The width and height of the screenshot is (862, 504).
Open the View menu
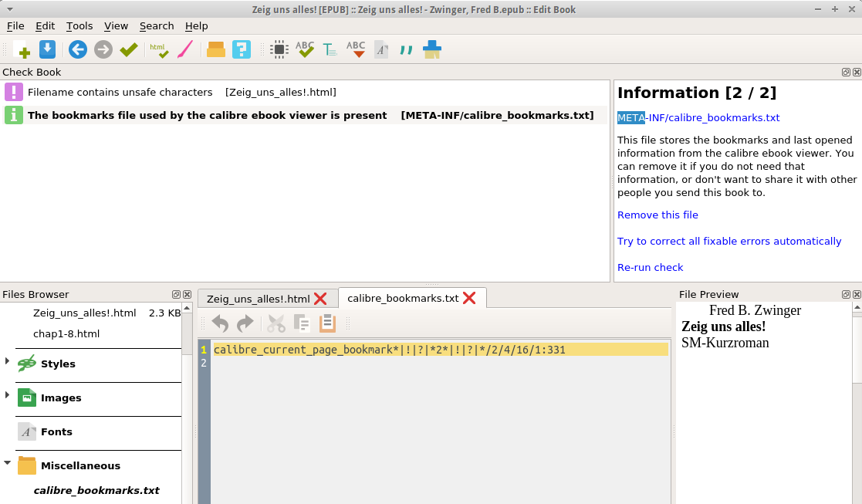[x=116, y=25]
